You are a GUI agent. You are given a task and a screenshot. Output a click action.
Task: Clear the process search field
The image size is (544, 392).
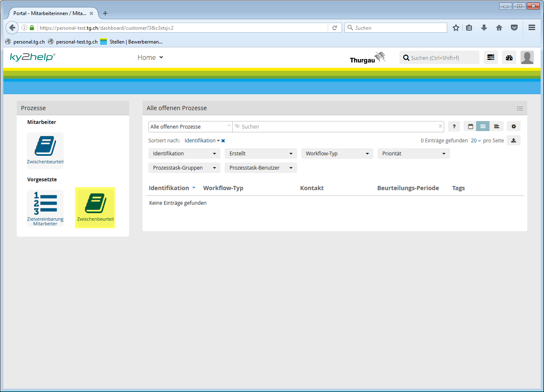(440, 126)
